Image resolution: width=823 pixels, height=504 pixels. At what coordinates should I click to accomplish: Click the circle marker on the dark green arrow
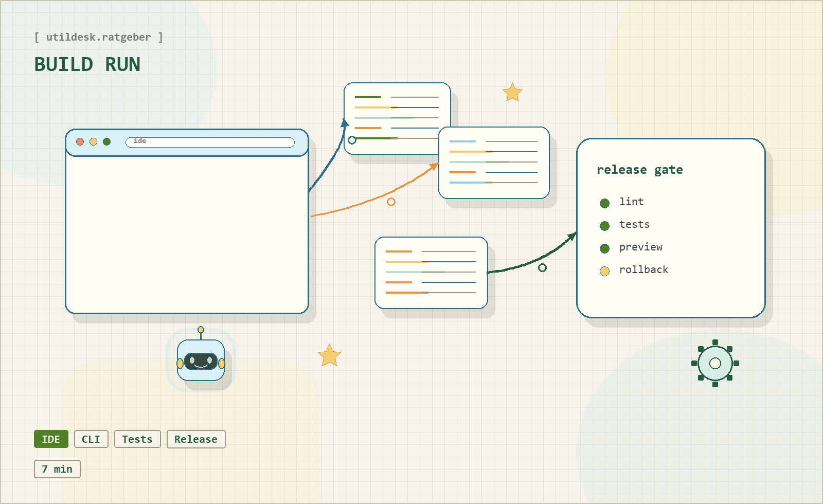click(542, 267)
